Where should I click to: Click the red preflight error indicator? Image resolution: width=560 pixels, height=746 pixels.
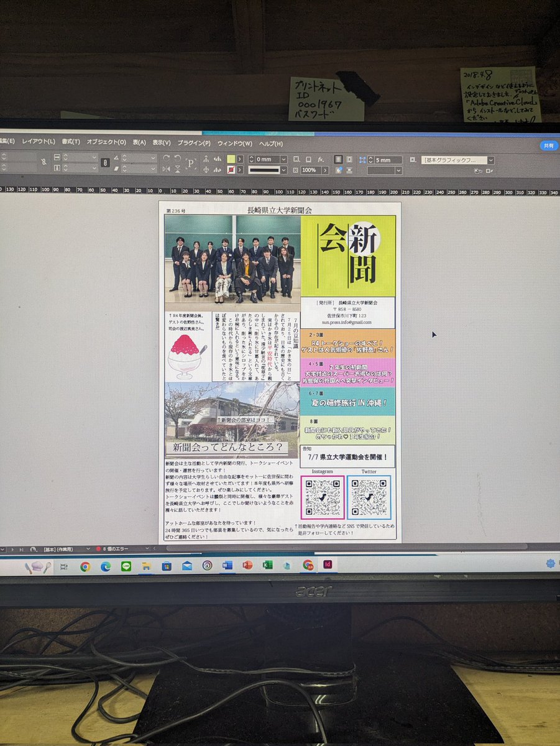[x=98, y=550]
